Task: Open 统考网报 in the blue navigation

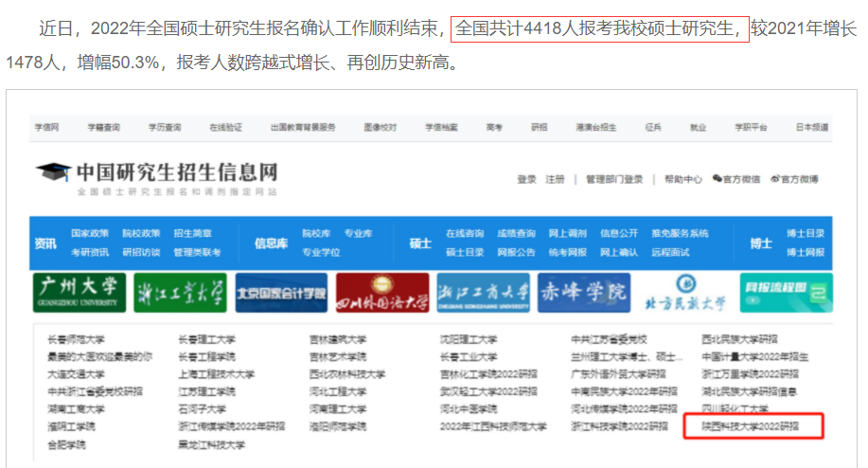Action: (567, 253)
